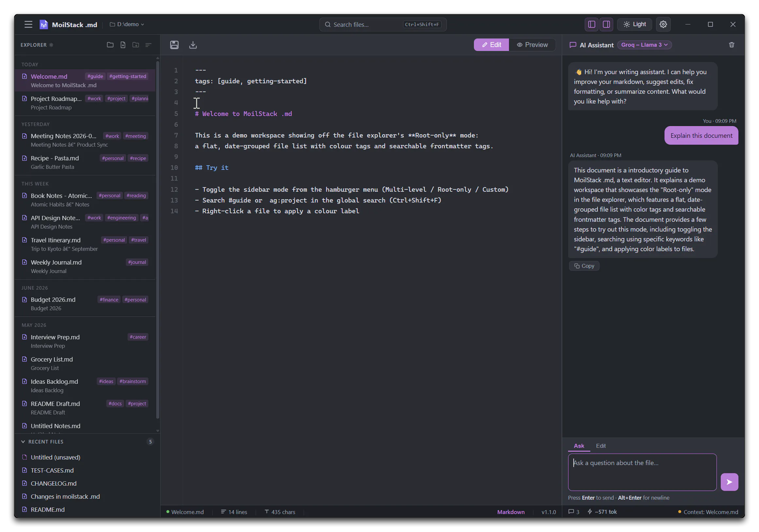Click the Ask a question text box
Image resolution: width=759 pixels, height=532 pixels.
click(x=642, y=472)
